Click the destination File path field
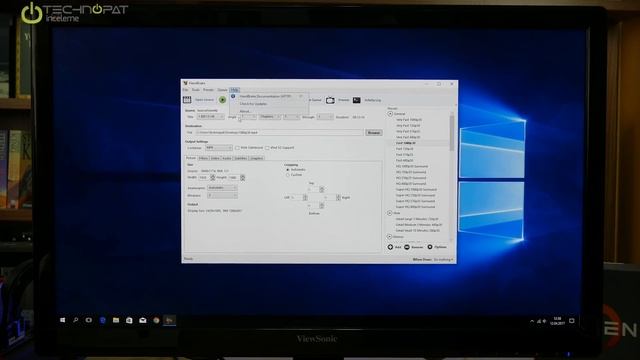This screenshot has height=360, width=640. coord(280,133)
